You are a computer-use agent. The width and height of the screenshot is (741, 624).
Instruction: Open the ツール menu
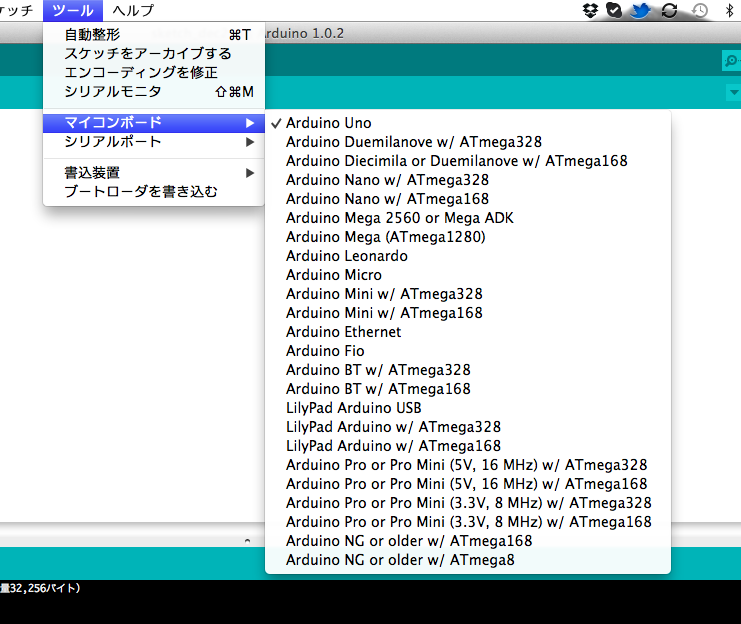73,10
